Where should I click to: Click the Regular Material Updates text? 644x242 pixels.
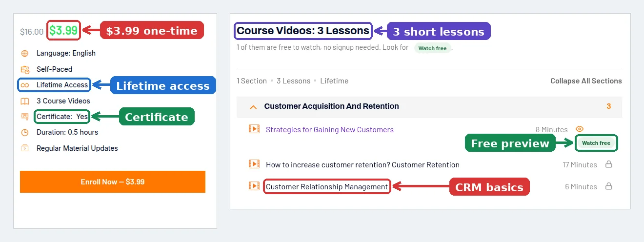click(x=77, y=148)
